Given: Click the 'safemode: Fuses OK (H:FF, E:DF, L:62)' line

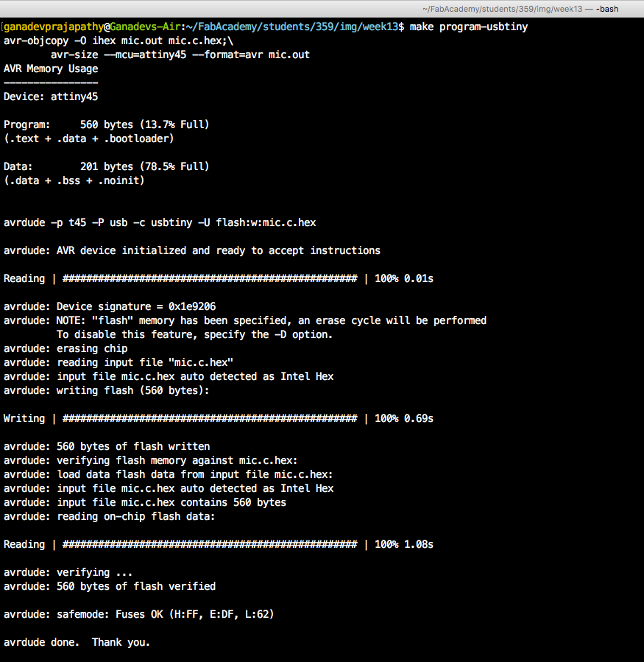Looking at the screenshot, I should pyautogui.click(x=139, y=614).
